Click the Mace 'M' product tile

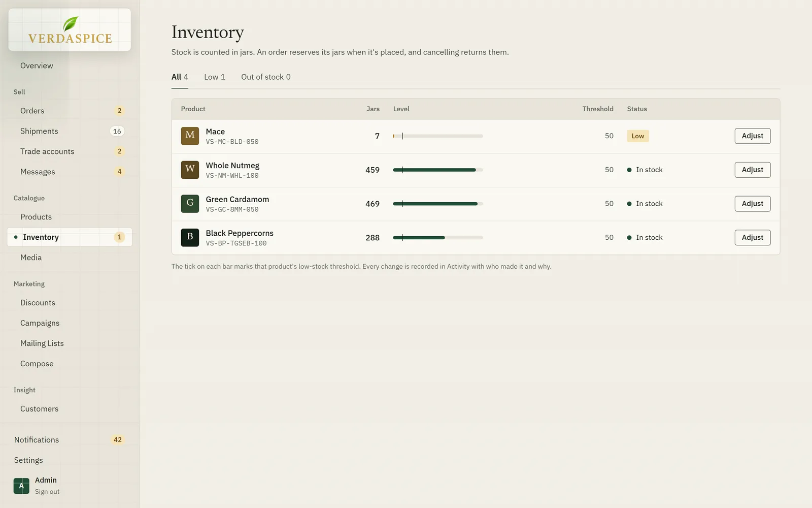190,136
